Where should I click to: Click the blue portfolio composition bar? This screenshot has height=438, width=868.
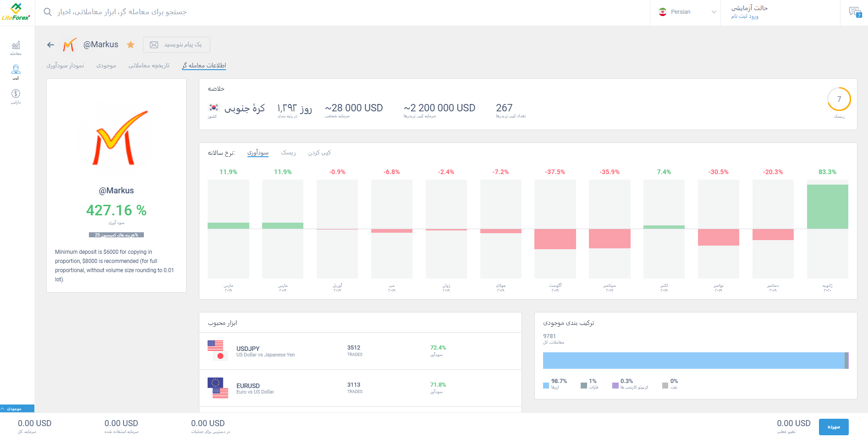tap(694, 361)
